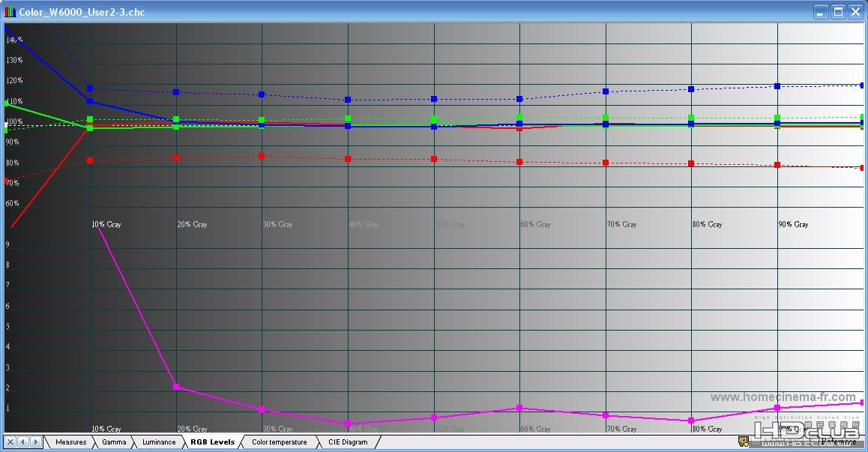Image resolution: width=868 pixels, height=452 pixels.
Task: Switch to the Measures tab
Action: tap(71, 442)
